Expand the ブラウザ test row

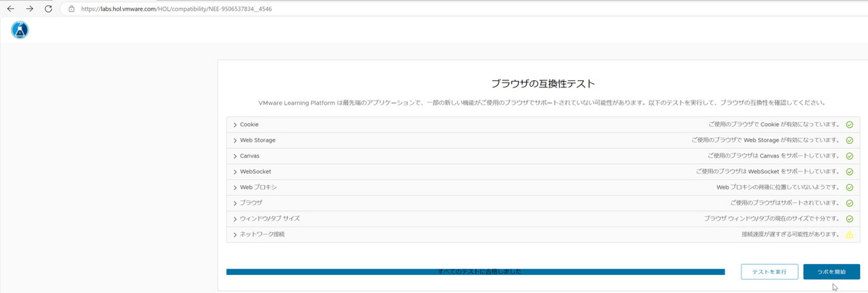[542, 203]
